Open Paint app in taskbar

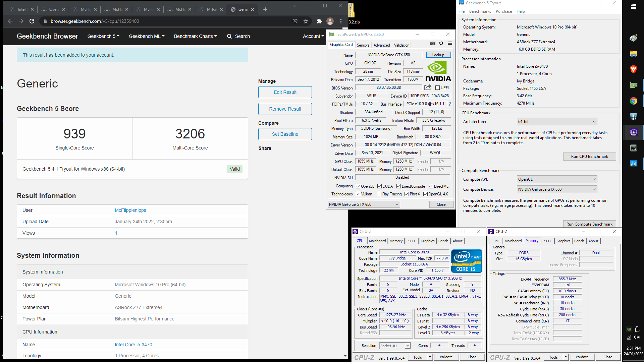coord(634,38)
